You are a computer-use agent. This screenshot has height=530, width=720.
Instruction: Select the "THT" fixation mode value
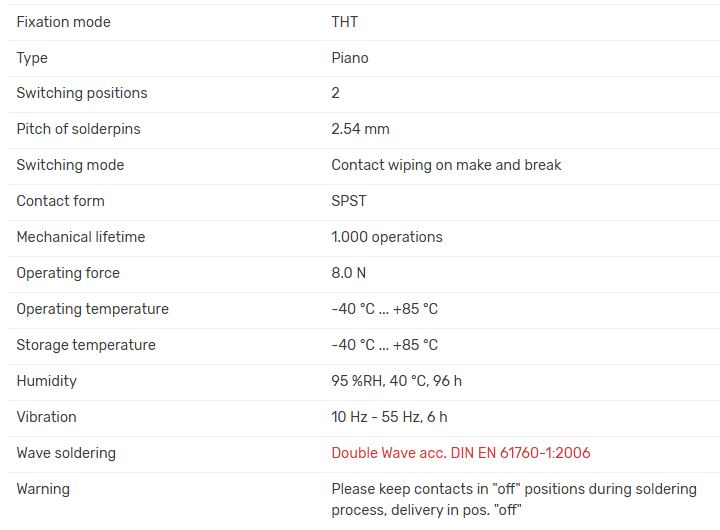pyautogui.click(x=345, y=22)
